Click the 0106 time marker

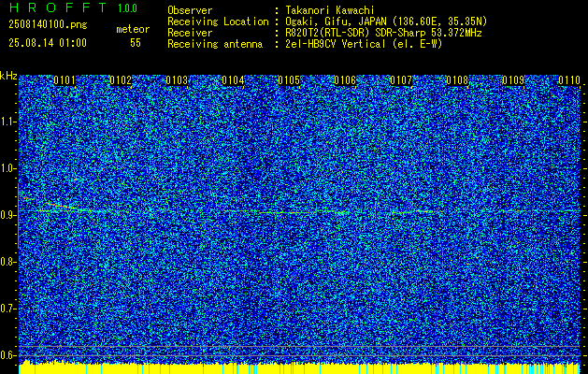[345, 80]
